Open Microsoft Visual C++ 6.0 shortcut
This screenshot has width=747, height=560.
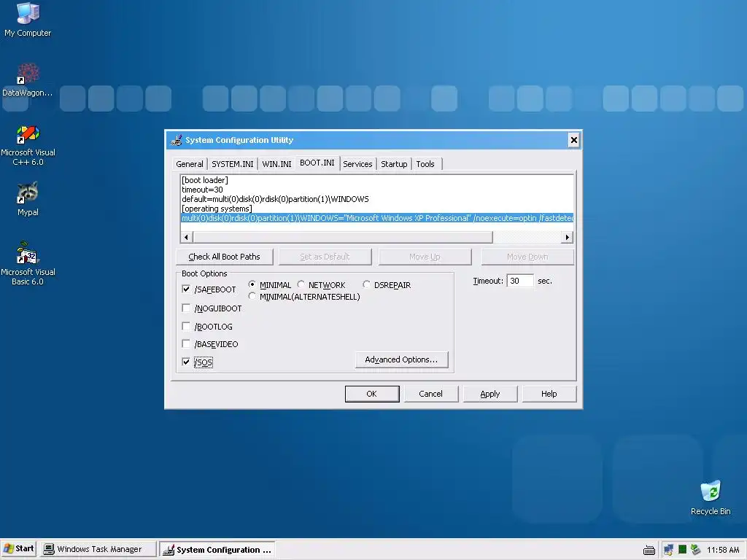click(x=28, y=145)
